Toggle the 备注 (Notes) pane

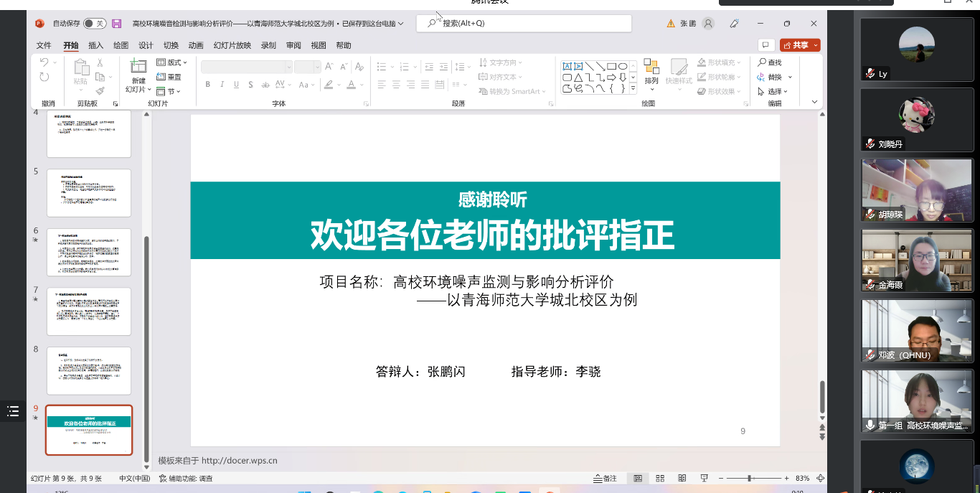[605, 478]
